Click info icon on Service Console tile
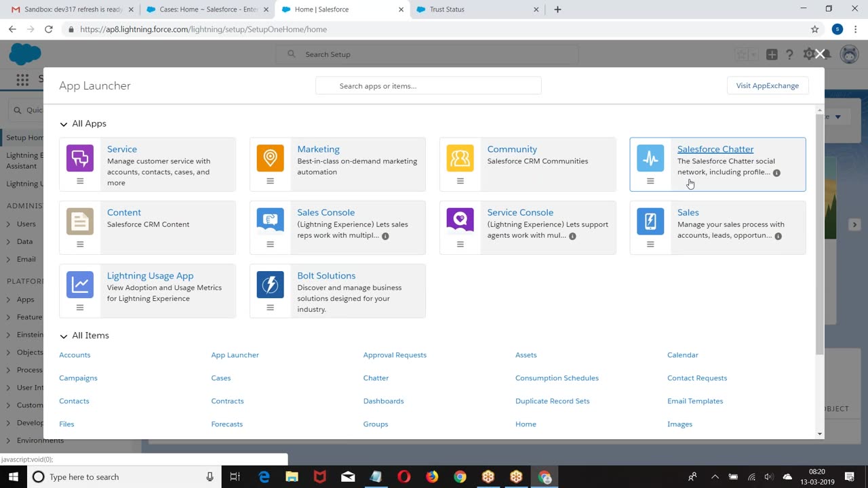 click(572, 237)
